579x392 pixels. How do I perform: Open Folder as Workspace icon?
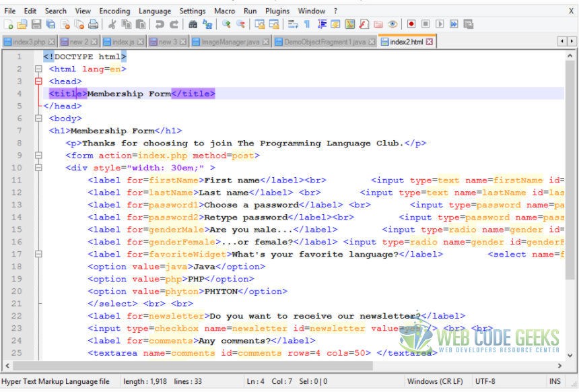point(378,24)
